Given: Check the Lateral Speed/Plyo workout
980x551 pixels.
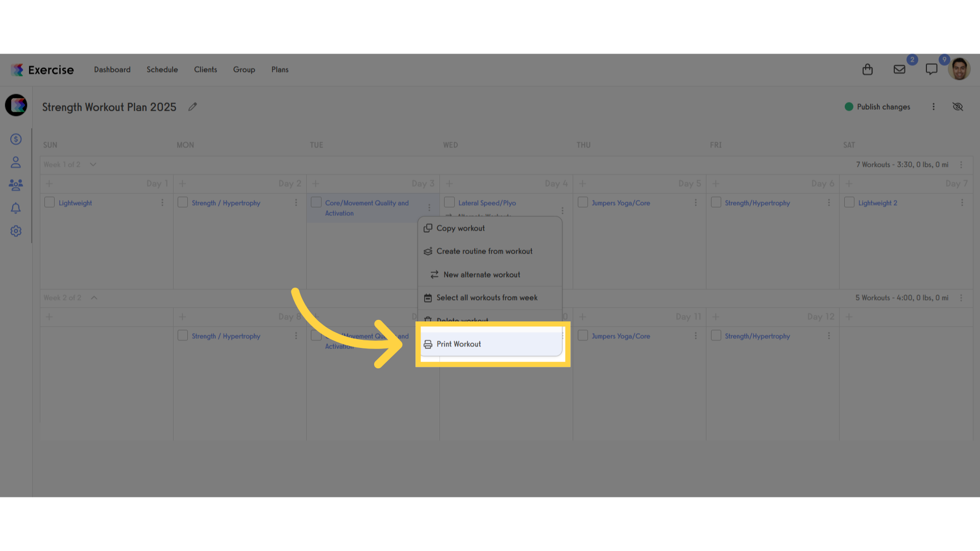Looking at the screenshot, I should click(x=449, y=203).
